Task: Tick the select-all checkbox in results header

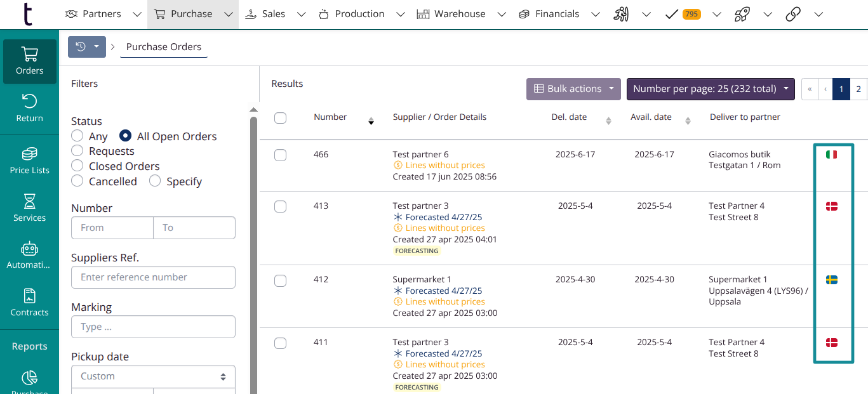Action: click(x=280, y=118)
